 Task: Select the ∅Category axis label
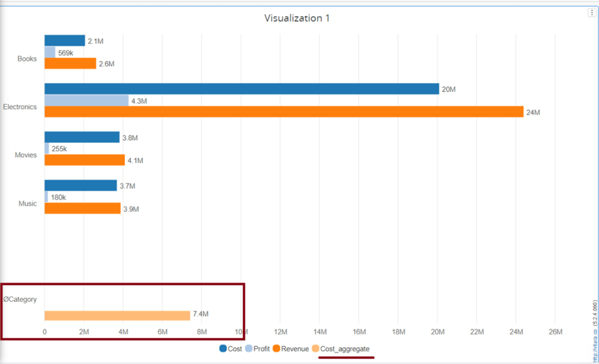(20, 299)
